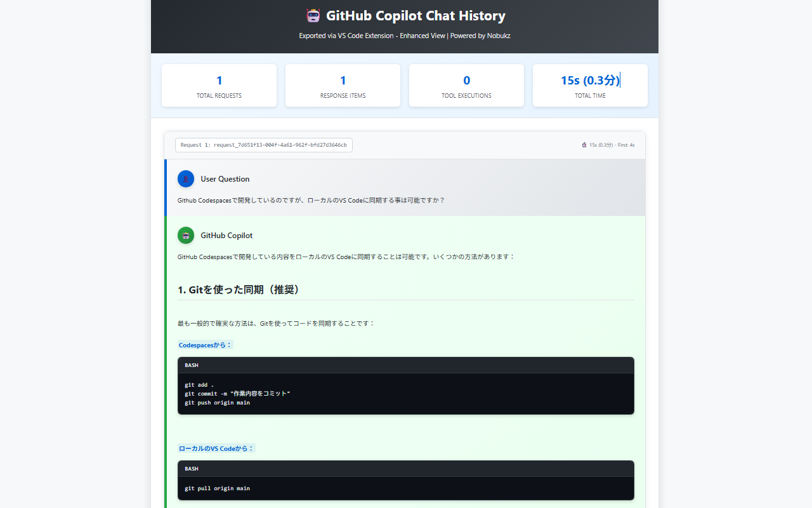Click the Powered by Nobukz subtitle
This screenshot has height=508, width=812.
point(405,36)
